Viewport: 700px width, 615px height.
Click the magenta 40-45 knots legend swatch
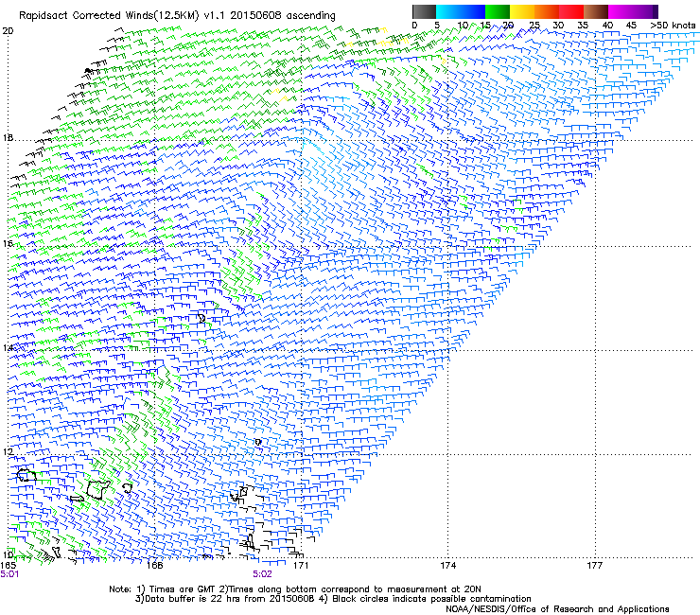pyautogui.click(x=621, y=11)
